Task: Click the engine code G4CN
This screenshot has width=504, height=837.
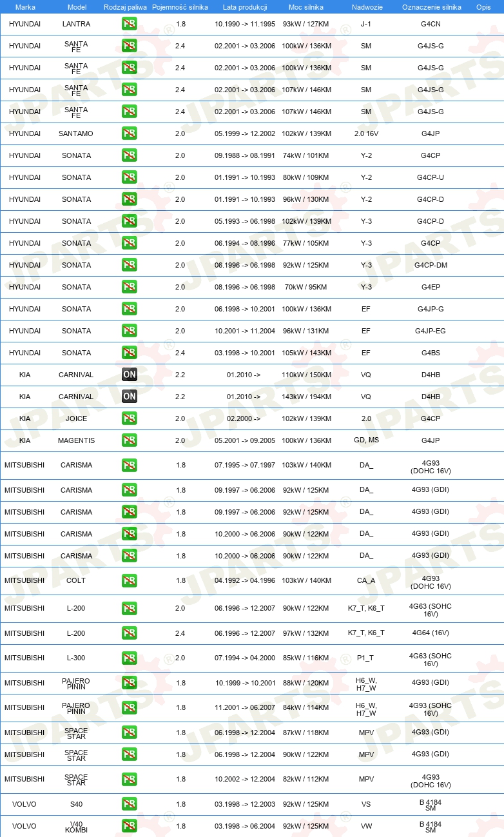Action: pyautogui.click(x=431, y=24)
